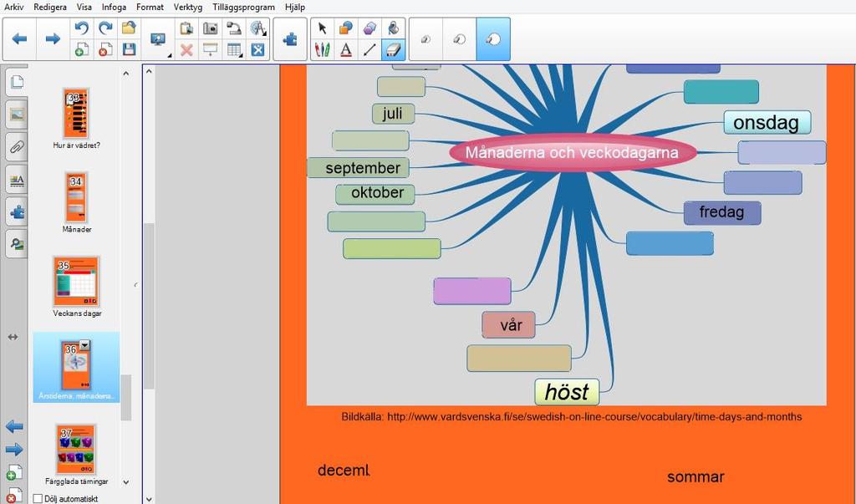Open a file with folder icon

(x=129, y=28)
